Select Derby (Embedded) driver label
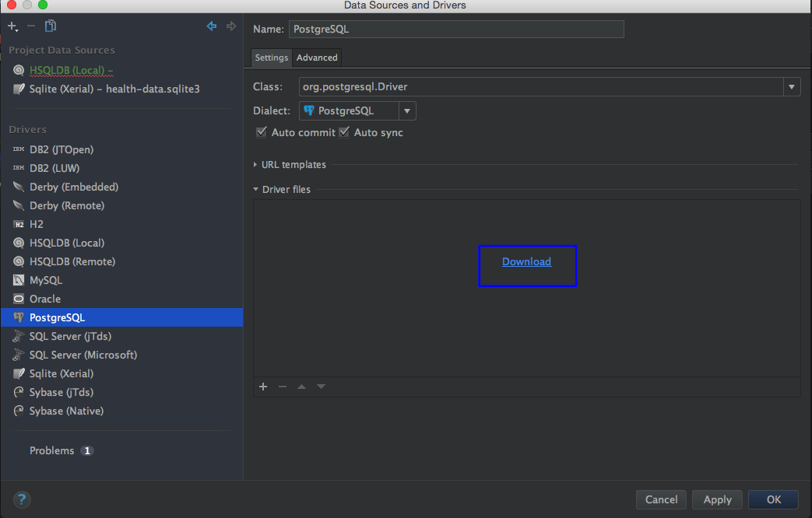The width and height of the screenshot is (812, 518). [x=74, y=187]
